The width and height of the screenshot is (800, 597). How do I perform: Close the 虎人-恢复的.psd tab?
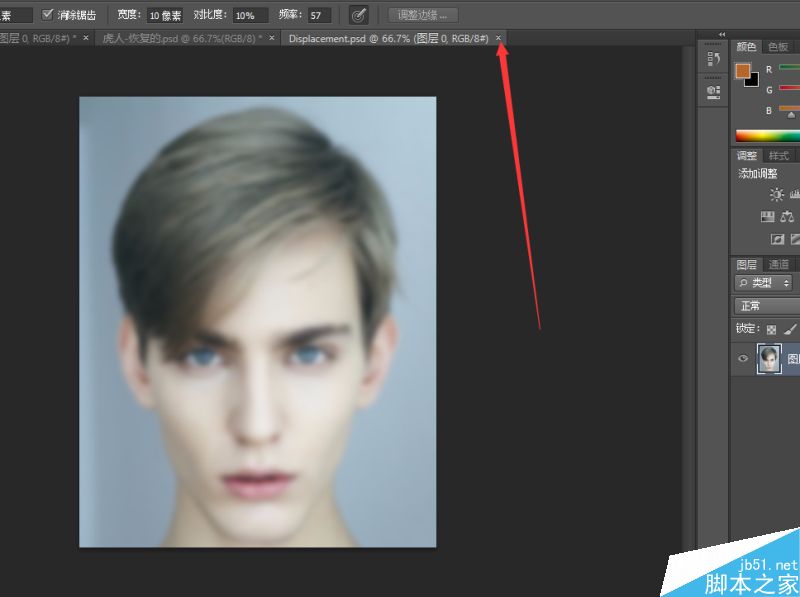point(271,38)
